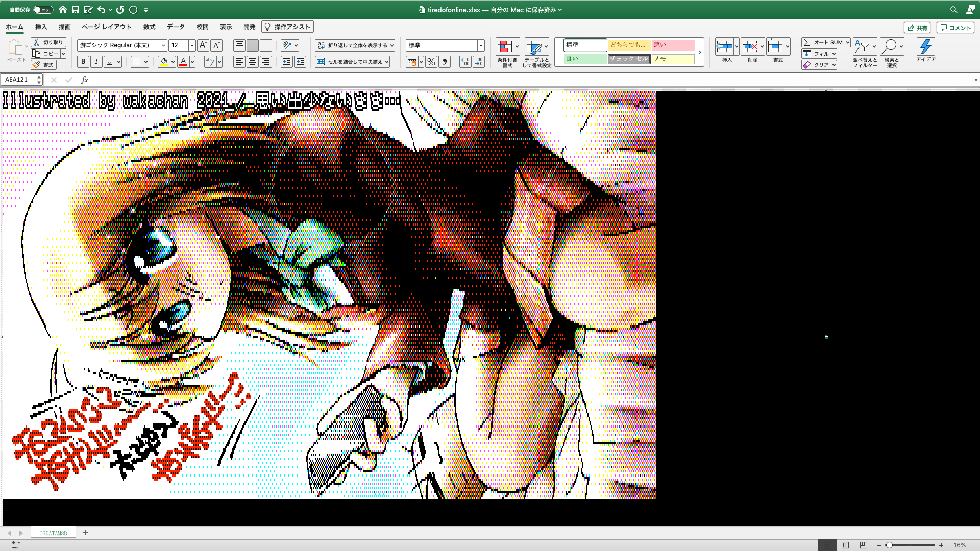Apply the red font color
Viewport: 980px width, 551px height.
[x=183, y=62]
